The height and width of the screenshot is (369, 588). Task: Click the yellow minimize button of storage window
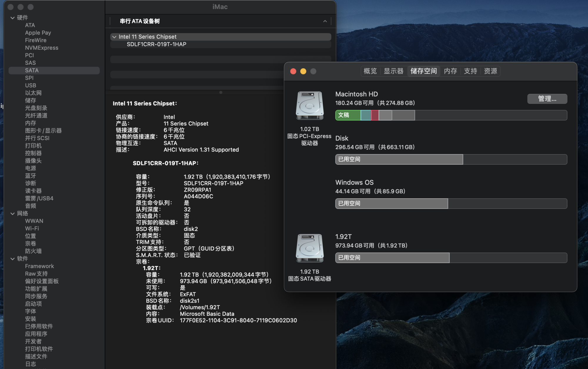coord(303,71)
